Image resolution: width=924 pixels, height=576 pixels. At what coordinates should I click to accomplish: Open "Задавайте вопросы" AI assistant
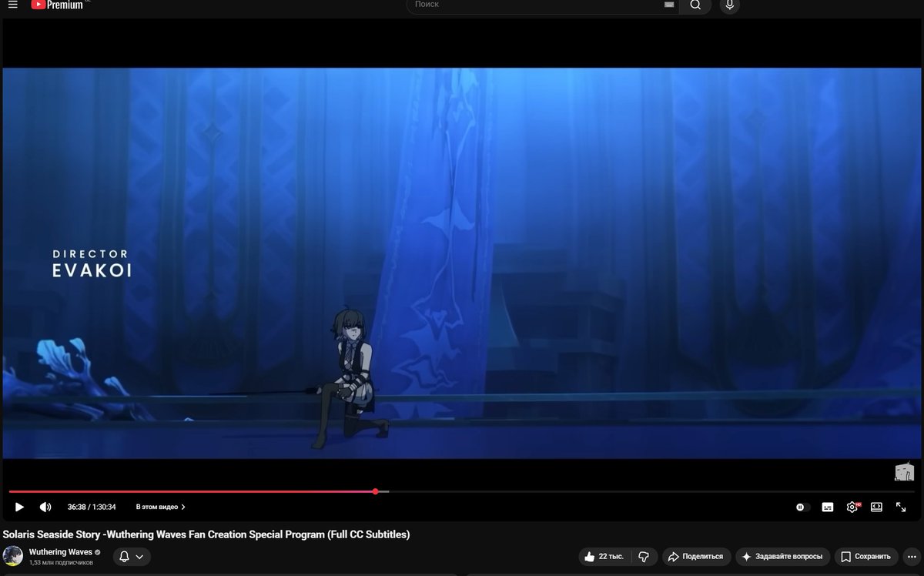[782, 556]
